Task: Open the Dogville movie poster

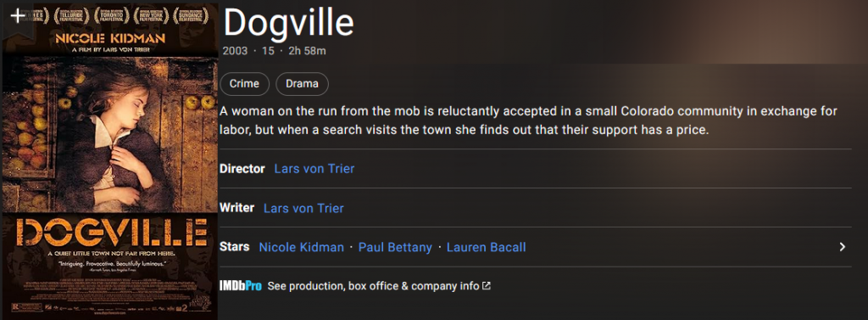Action: point(109,160)
